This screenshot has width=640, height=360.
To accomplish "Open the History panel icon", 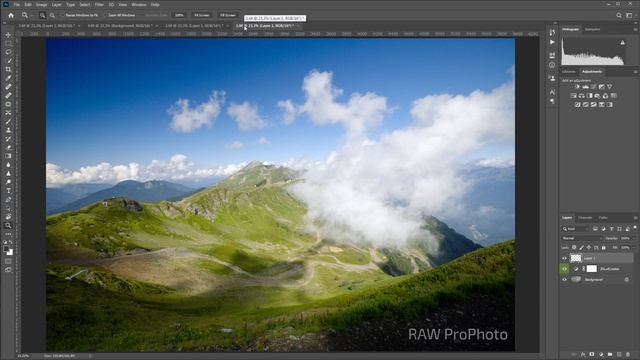I will pos(552,32).
